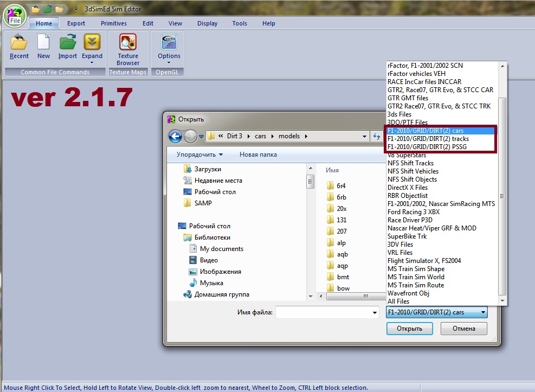Expand the models breadcrumb arrow

click(306, 136)
